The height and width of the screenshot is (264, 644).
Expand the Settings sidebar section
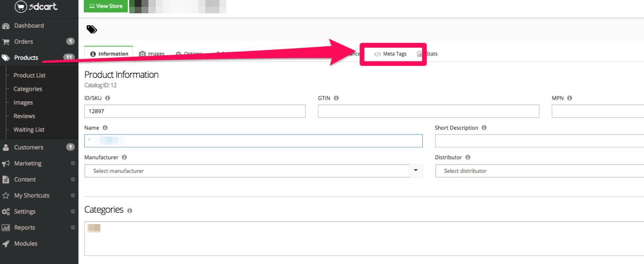[72, 211]
